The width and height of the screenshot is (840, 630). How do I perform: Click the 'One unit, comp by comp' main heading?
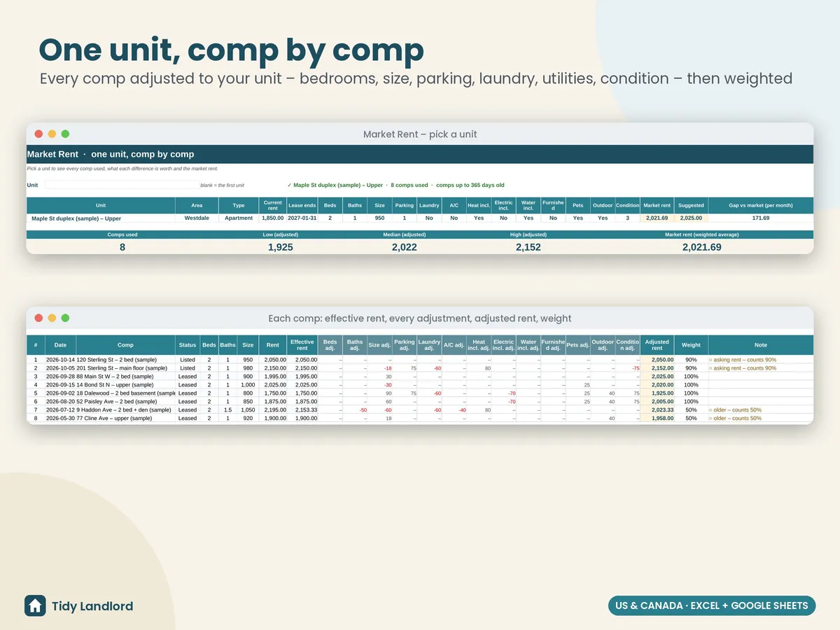point(232,50)
